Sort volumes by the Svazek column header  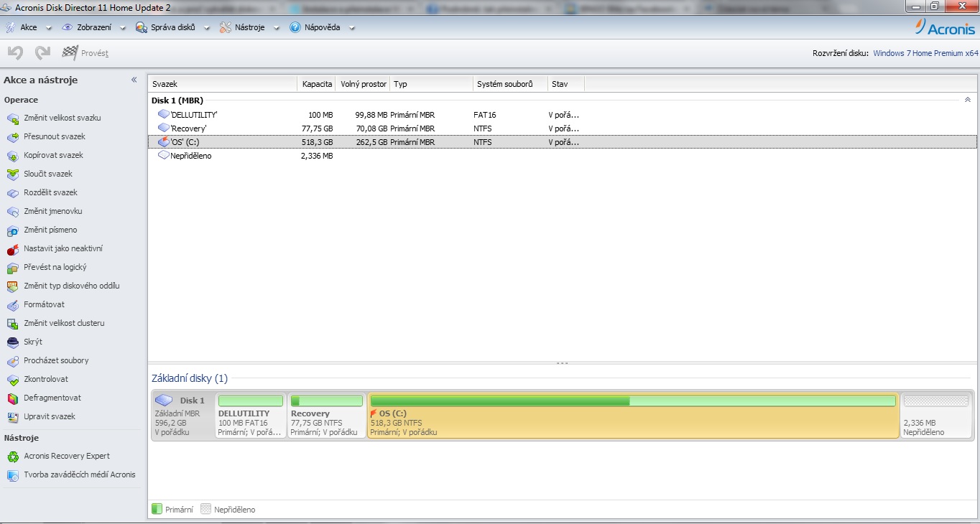(222, 84)
